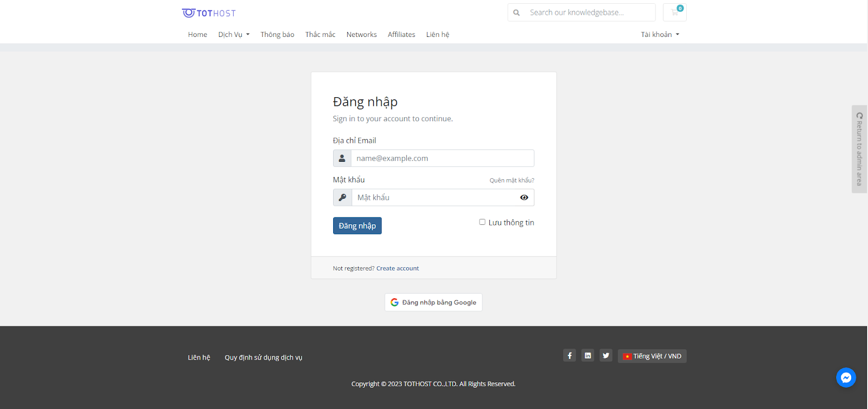Expand the Tài khoản dropdown
The height and width of the screenshot is (409, 868).
tap(660, 35)
